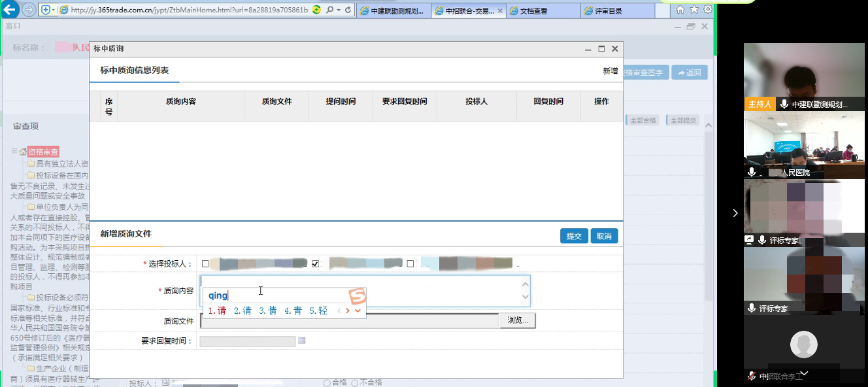This screenshot has width=868, height=387.
Task: Open calendar picker for 要求回复时间
Action: (x=301, y=341)
